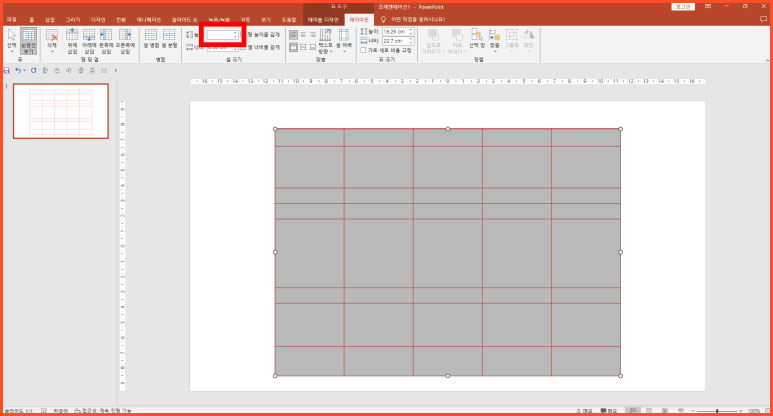Insert row above (위에 삽입)
The width and height of the screenshot is (773, 416).
72,40
